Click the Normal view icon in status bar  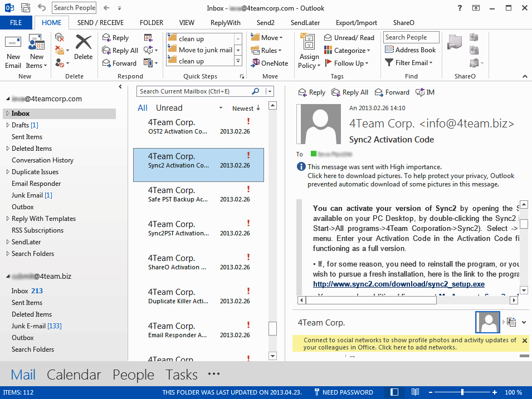click(x=394, y=392)
